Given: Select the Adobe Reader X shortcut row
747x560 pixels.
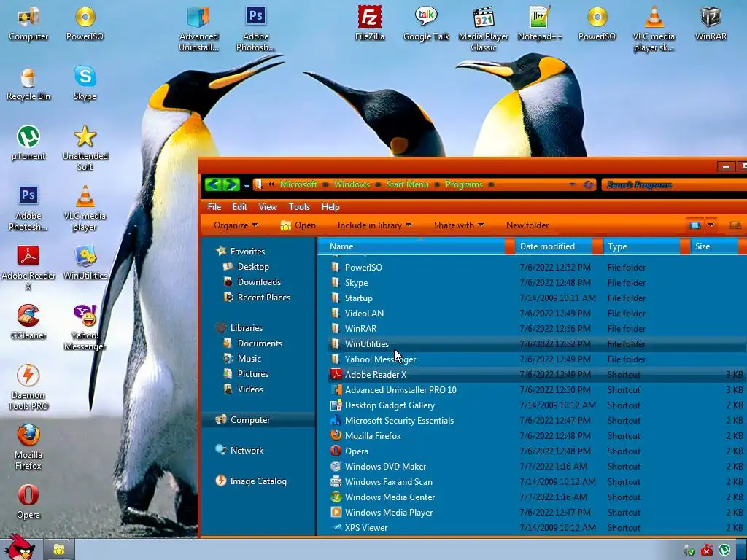Looking at the screenshot, I should [538, 374].
